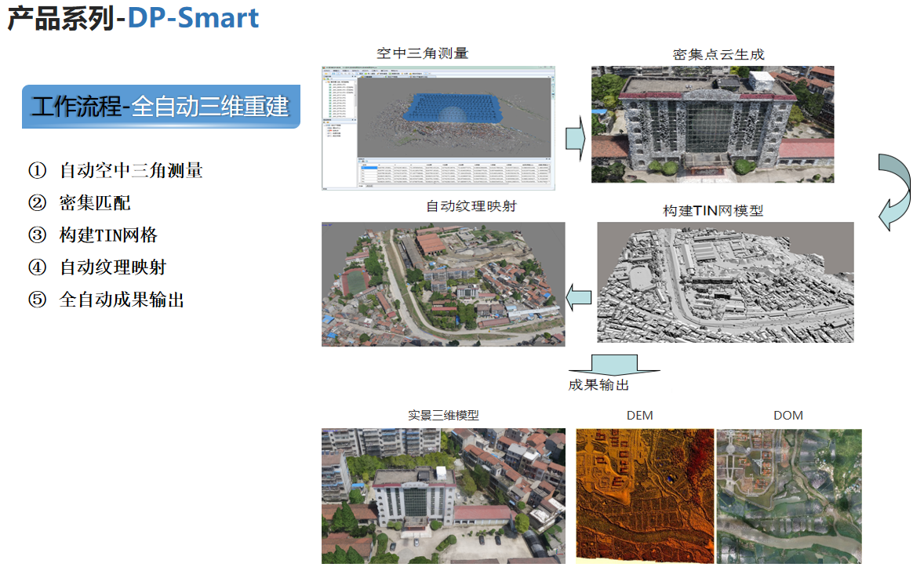Screen dimensions: 924x578
Task: Click the curved arrow beside the dense point cloud image
Action: click(894, 191)
